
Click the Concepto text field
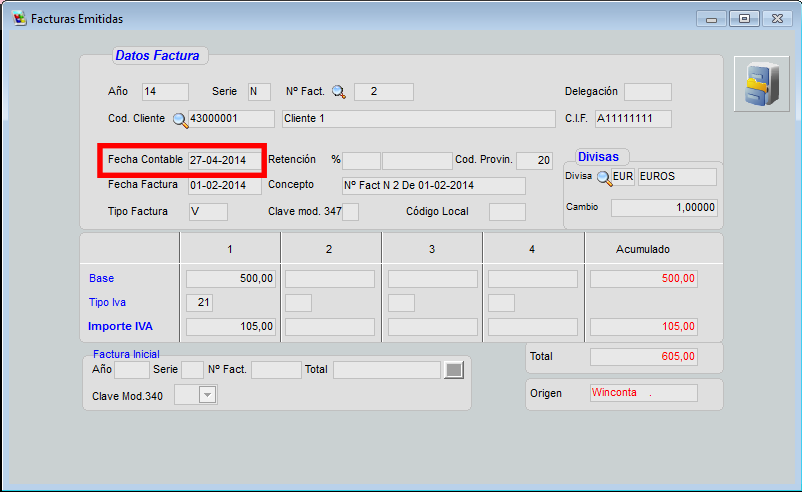[x=433, y=186]
